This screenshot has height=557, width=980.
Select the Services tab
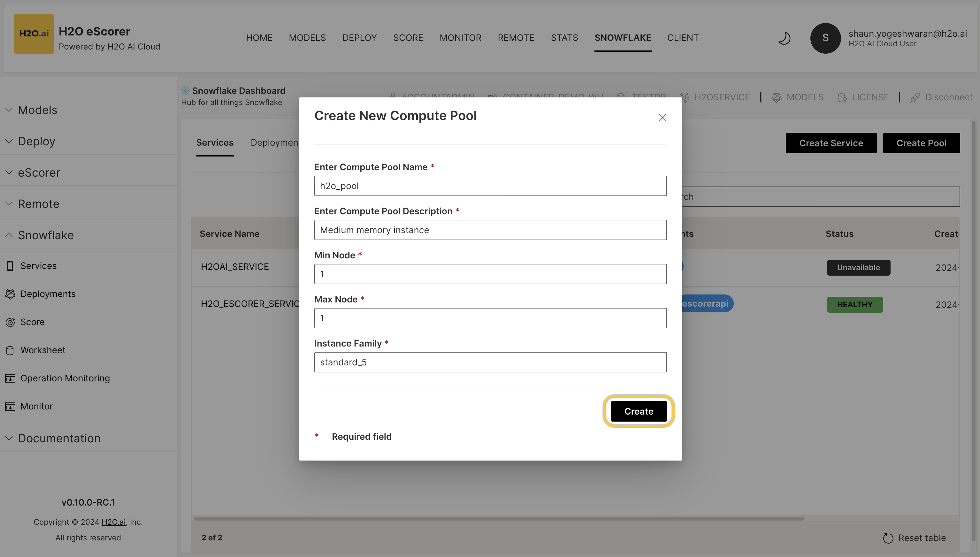click(x=215, y=143)
